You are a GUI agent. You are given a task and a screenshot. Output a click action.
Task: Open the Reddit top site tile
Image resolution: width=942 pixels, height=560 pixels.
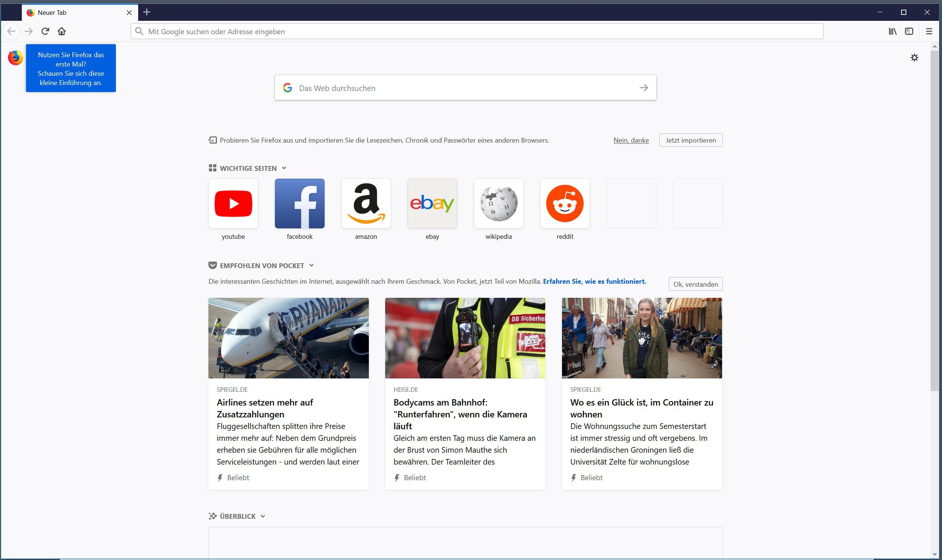pyautogui.click(x=565, y=204)
